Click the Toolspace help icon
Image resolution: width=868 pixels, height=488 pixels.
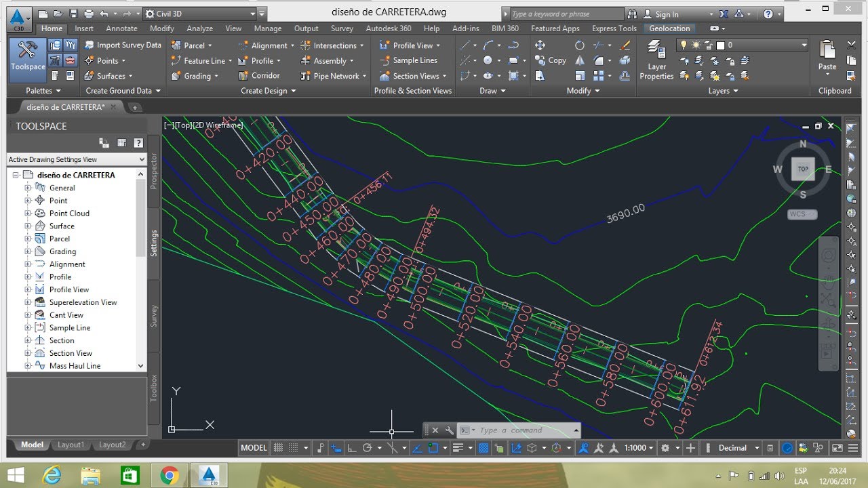click(x=138, y=143)
